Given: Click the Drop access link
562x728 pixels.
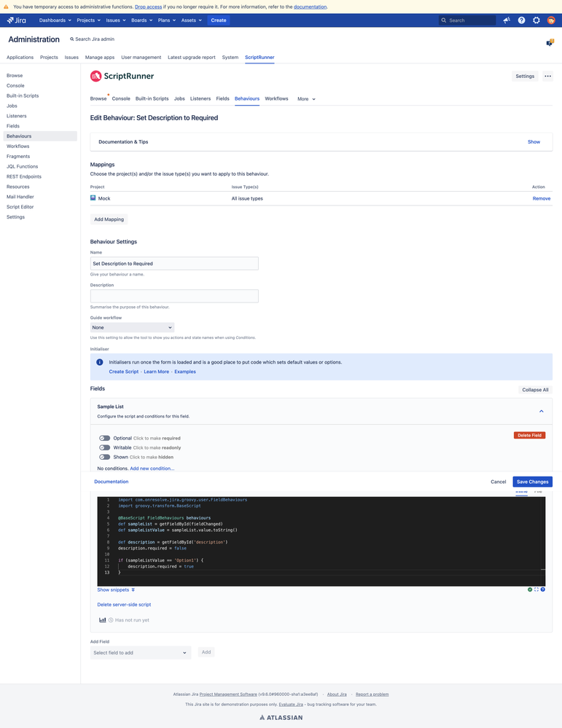Looking at the screenshot, I should coord(148,7).
